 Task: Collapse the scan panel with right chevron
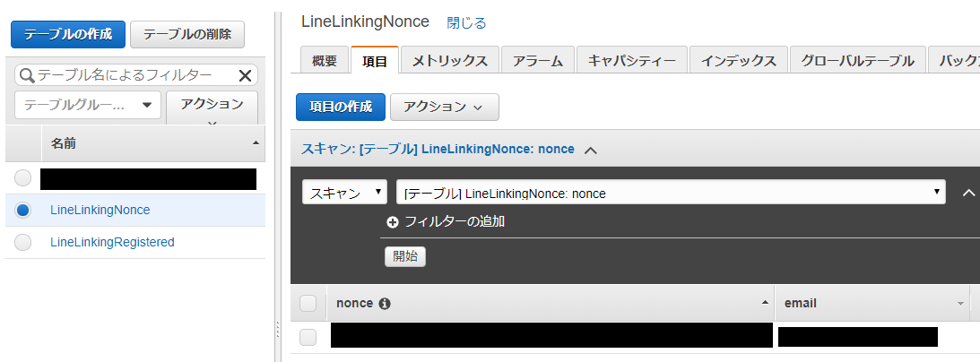[x=968, y=193]
